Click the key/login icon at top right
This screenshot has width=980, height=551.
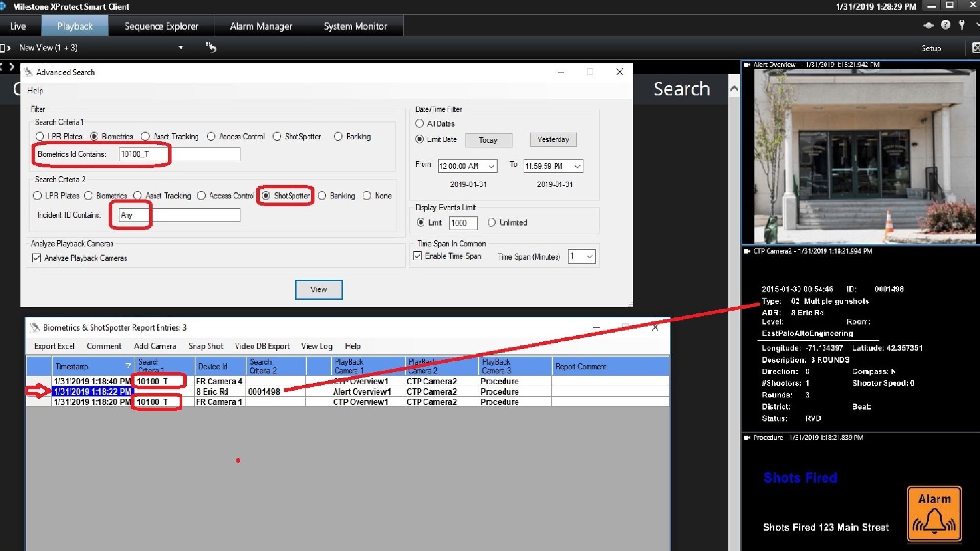(x=962, y=25)
